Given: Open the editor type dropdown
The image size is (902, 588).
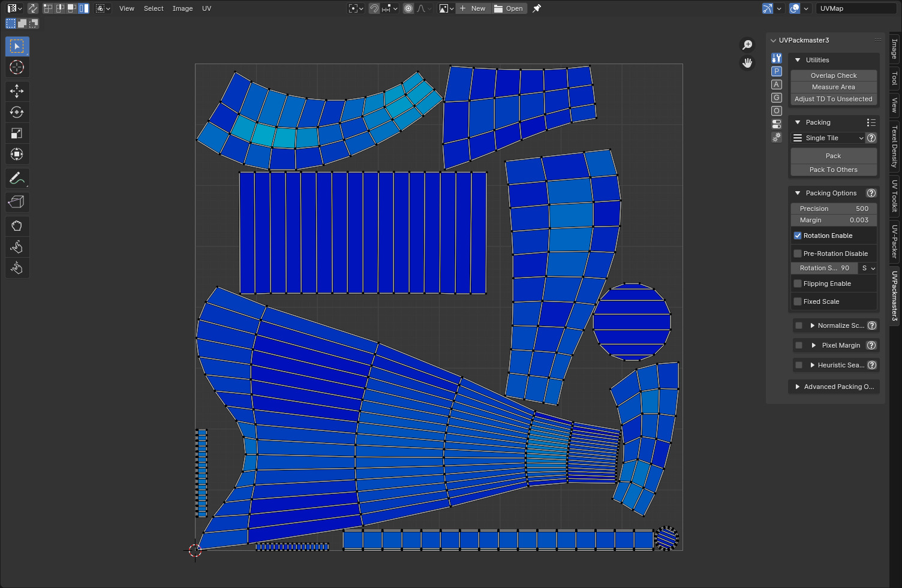Looking at the screenshot, I should pyautogui.click(x=14, y=8).
